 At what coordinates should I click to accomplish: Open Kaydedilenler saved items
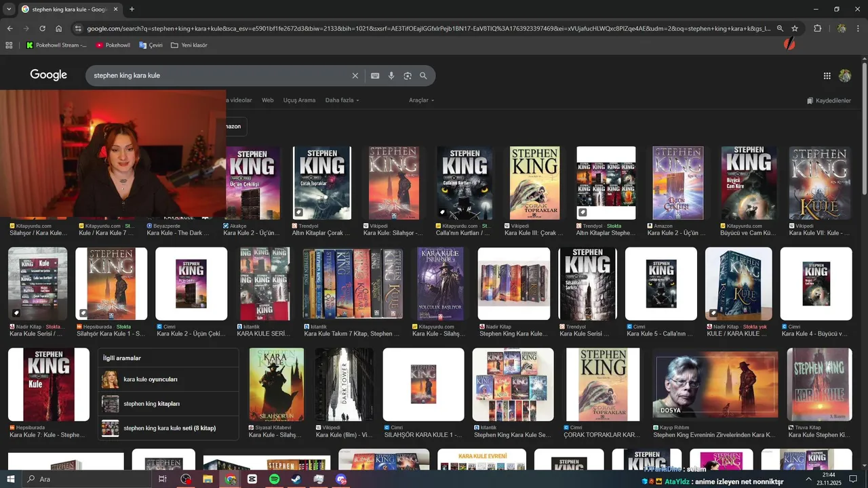829,101
